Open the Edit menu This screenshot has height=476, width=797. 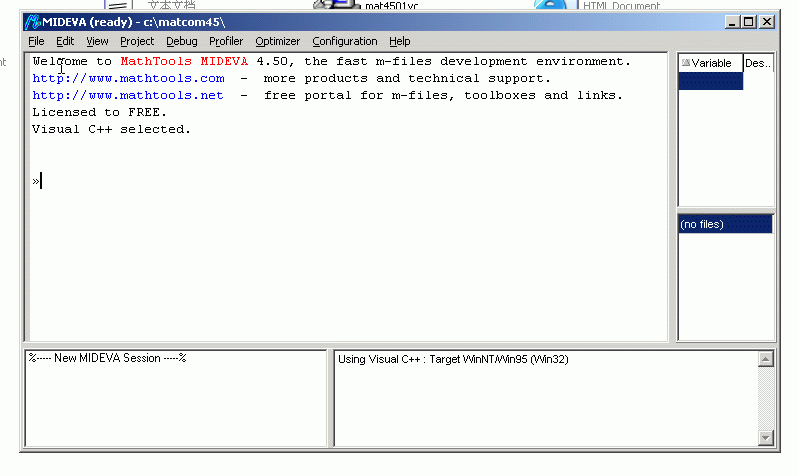(65, 41)
